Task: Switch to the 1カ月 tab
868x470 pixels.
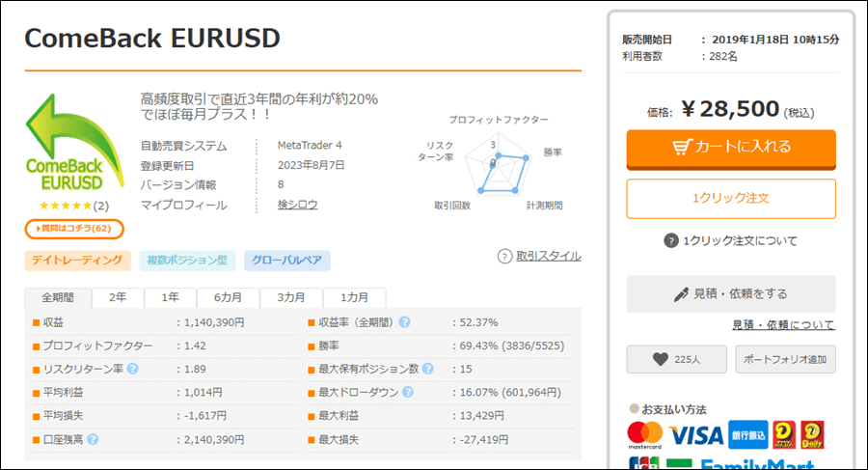Action: (x=354, y=297)
